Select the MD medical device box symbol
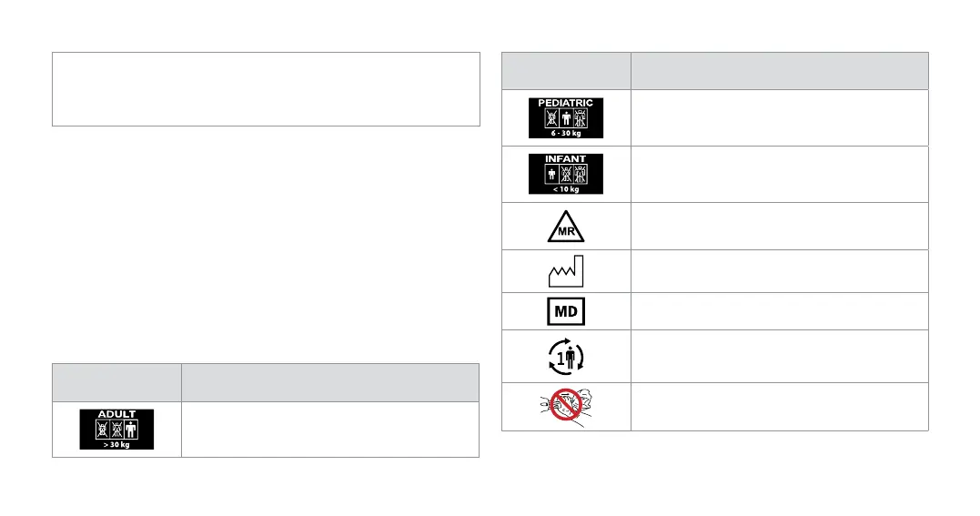The height and width of the screenshot is (516, 980). 565,311
